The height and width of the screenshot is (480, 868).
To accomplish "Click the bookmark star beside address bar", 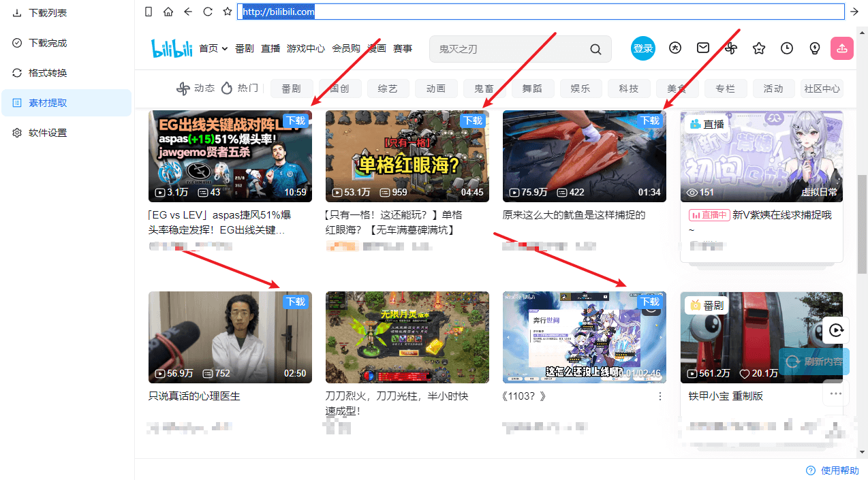I will [x=228, y=12].
